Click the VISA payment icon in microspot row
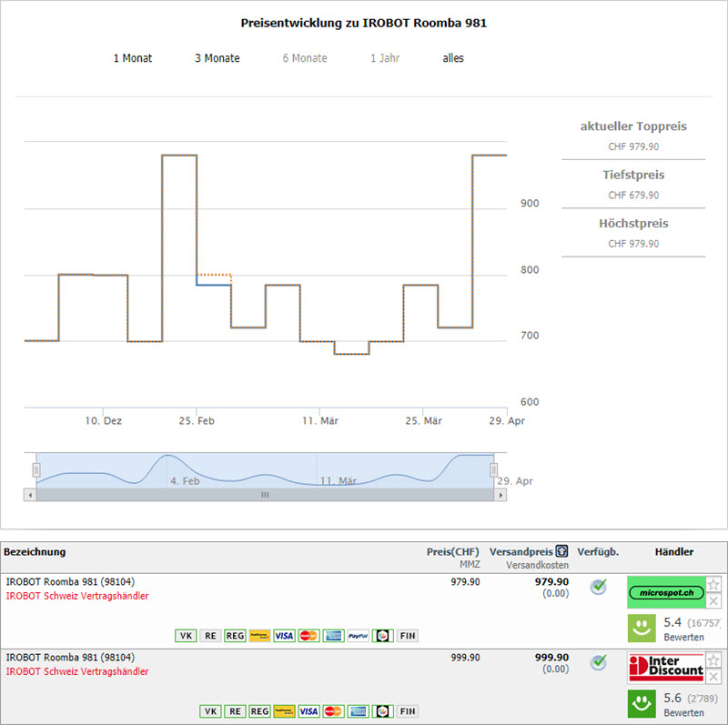This screenshot has width=728, height=725. tap(284, 636)
